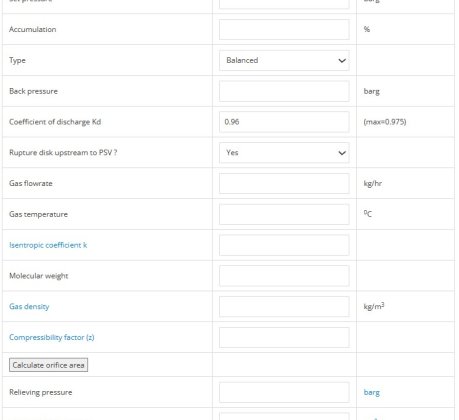
Task: Focus the Relieving pressure output field
Action: pos(284,392)
